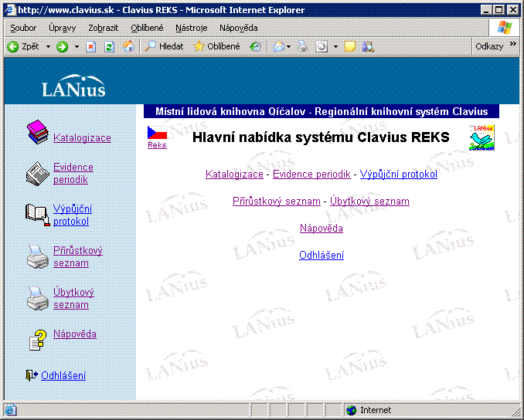
Task: Open Přírůstkový seznam link in main menu
Action: pos(277,201)
